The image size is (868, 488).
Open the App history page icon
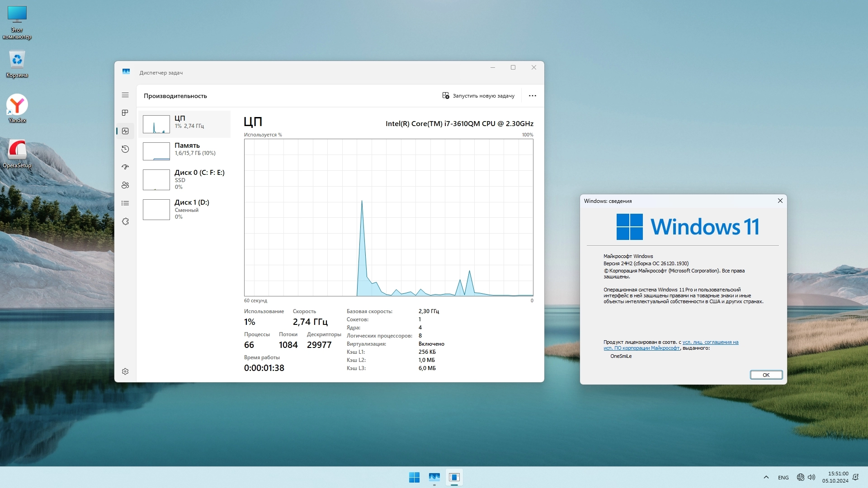[125, 149]
